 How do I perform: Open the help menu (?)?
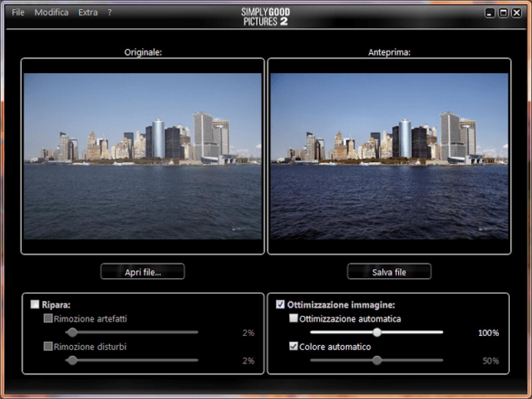click(110, 12)
